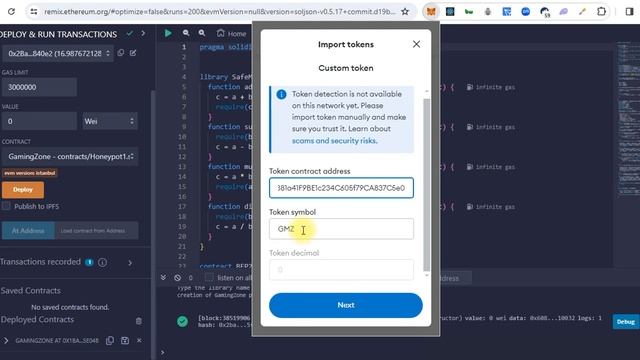Edit the account with pencil icon
The image size is (640, 360).
(x=133, y=53)
